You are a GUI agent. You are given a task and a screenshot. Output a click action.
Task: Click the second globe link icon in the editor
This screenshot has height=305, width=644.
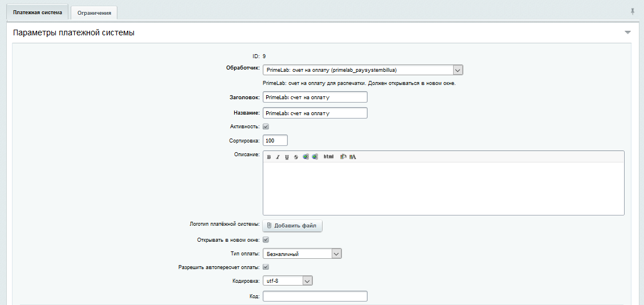[315, 156]
